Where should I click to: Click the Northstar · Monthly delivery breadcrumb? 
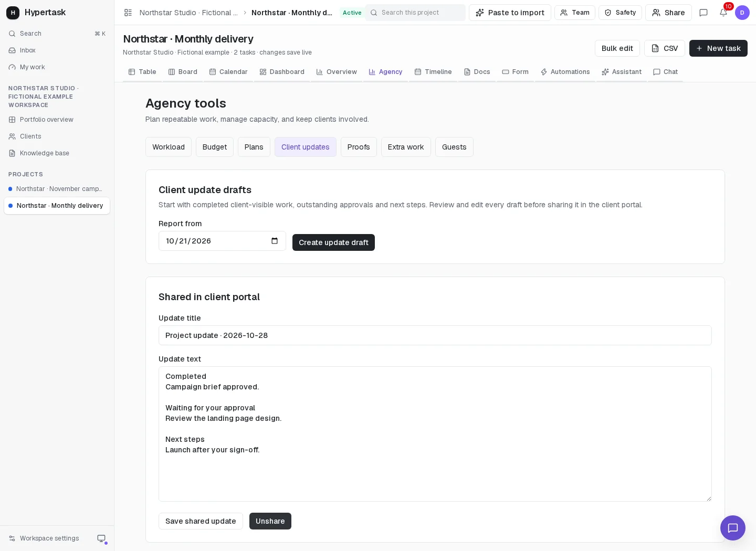click(292, 13)
